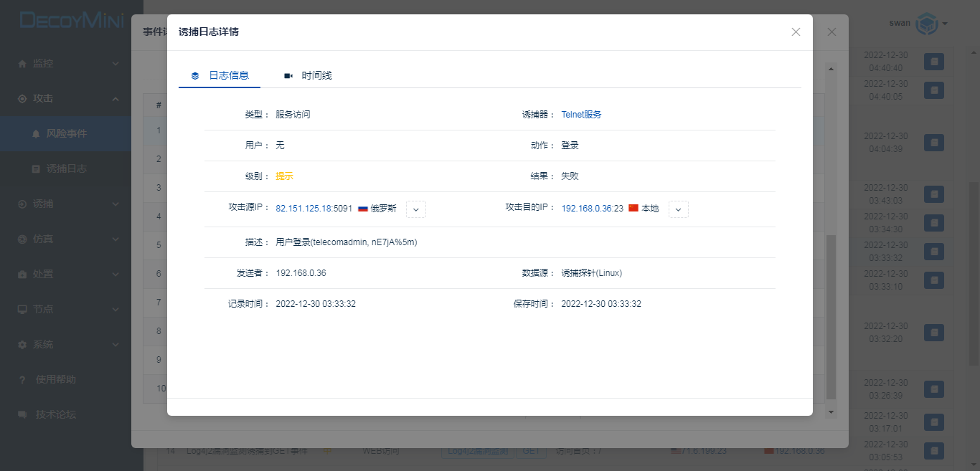This screenshot has height=471, width=980.
Task: Click detail button for 04:40:40 row
Action: click(x=933, y=62)
